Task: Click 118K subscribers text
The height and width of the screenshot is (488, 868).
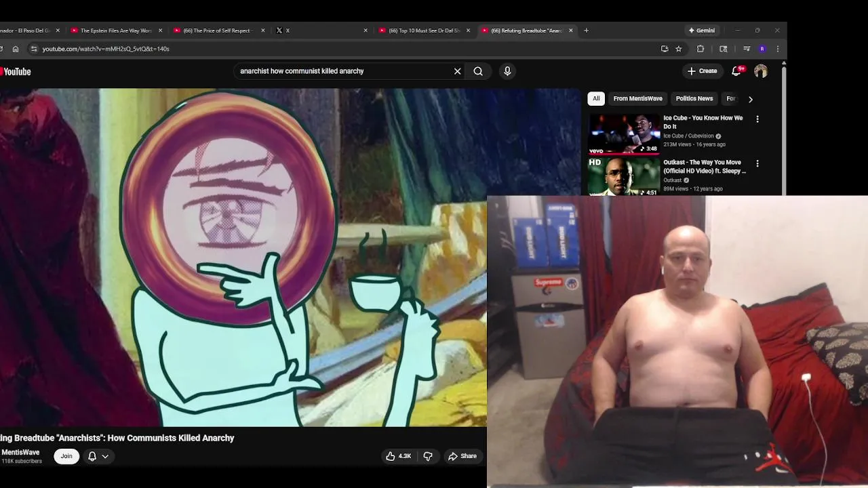Action: point(22,462)
